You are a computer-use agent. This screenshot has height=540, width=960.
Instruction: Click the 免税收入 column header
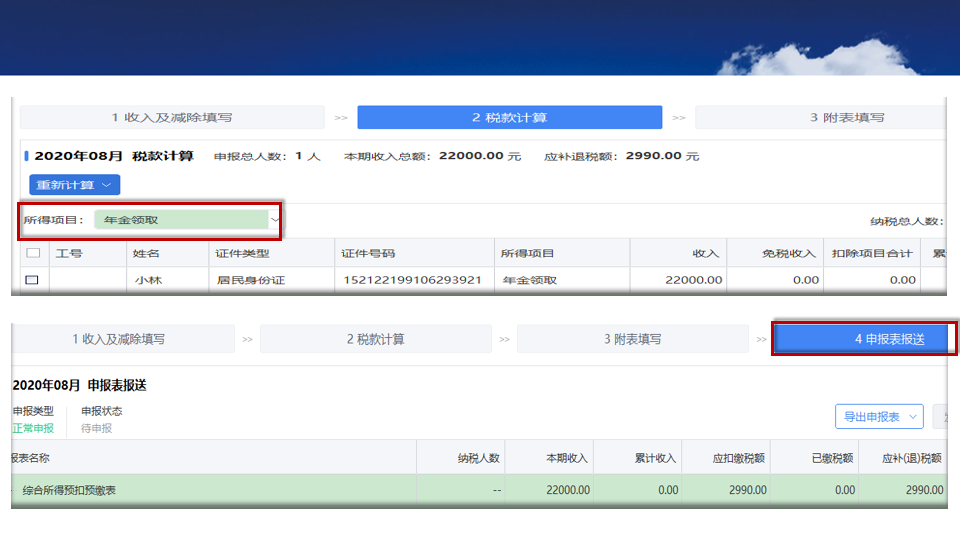tap(789, 253)
